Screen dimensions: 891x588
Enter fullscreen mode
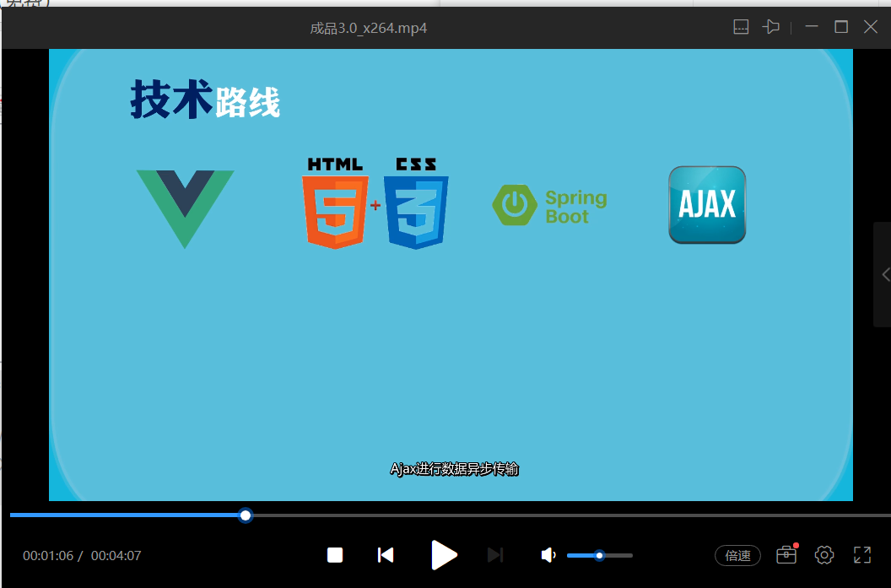[x=862, y=555]
